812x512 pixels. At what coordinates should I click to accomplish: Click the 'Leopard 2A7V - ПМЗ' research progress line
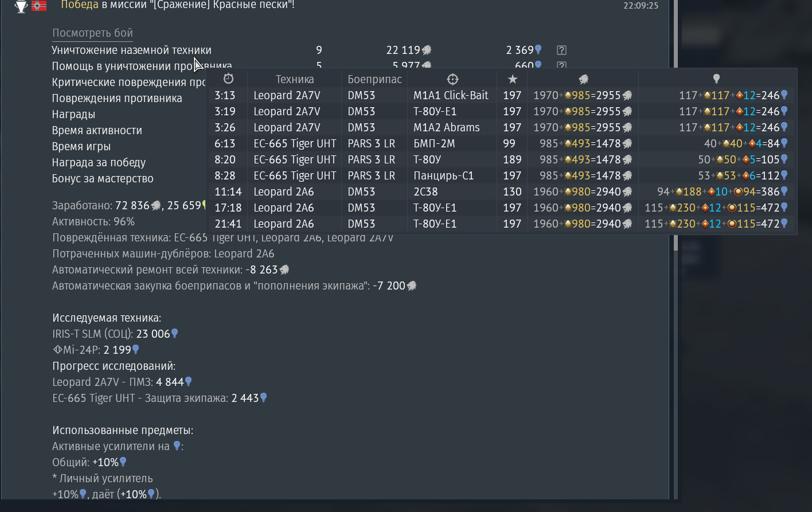[x=122, y=382]
